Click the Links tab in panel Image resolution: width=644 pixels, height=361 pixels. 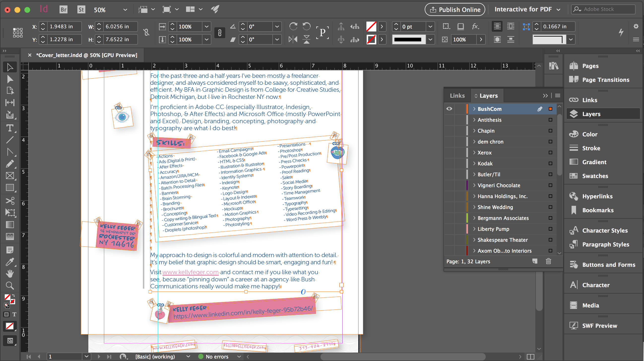tap(457, 95)
